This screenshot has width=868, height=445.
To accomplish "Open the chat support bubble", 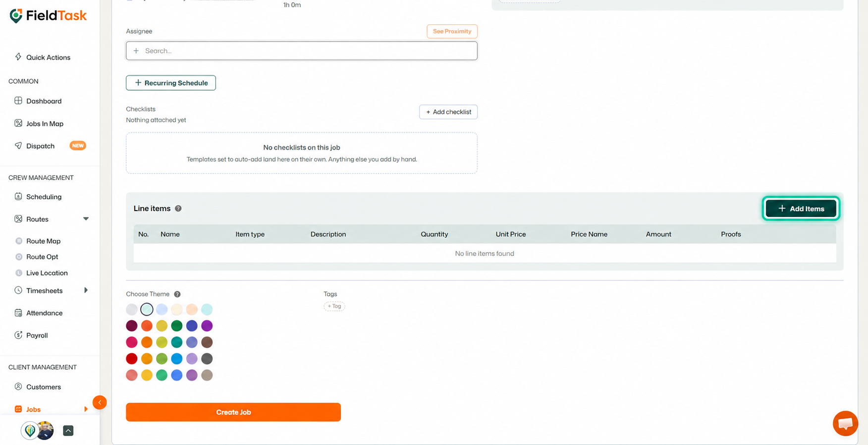I will [845, 423].
